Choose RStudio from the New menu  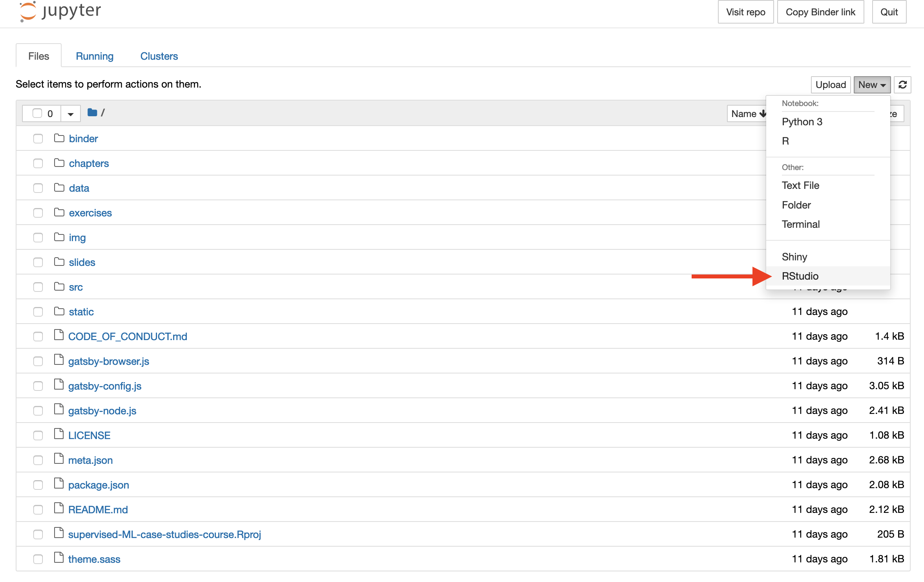tap(800, 276)
